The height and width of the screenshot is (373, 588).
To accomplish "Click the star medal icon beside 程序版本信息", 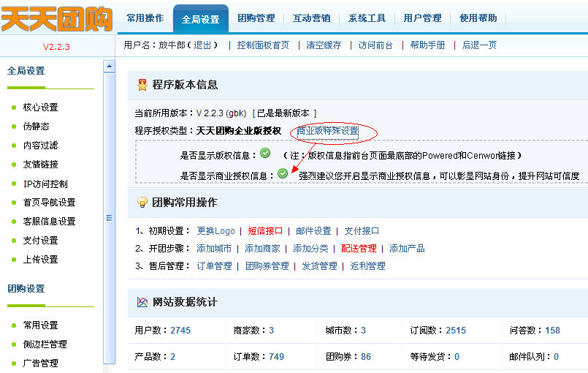I will (142, 85).
